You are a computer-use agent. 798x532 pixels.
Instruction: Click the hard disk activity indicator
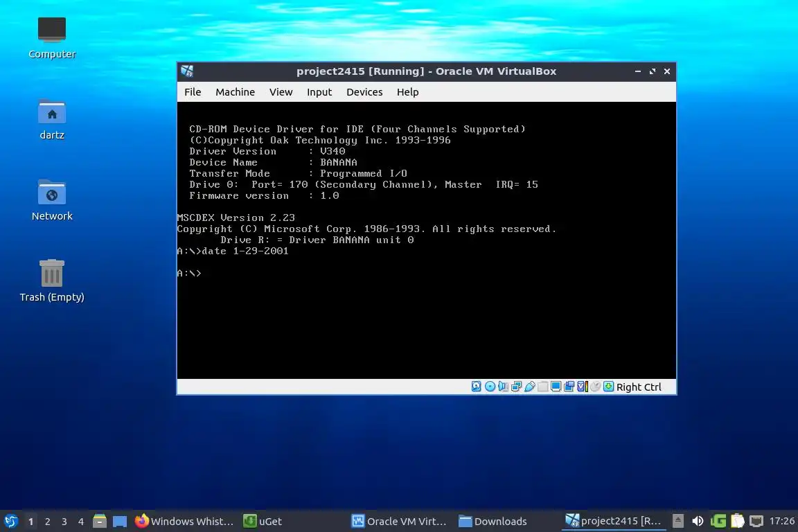476,387
